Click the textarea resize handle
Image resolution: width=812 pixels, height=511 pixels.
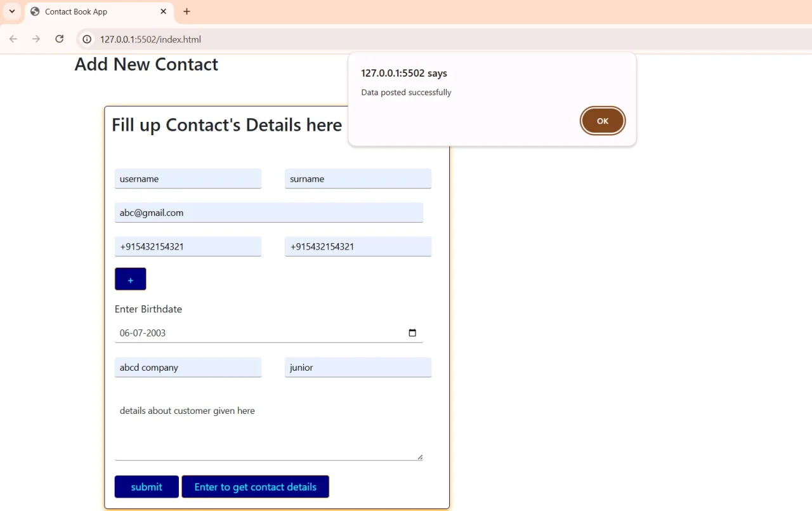(x=420, y=457)
